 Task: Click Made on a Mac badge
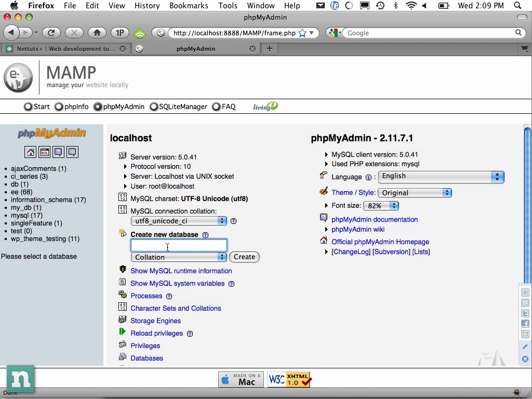(x=241, y=379)
